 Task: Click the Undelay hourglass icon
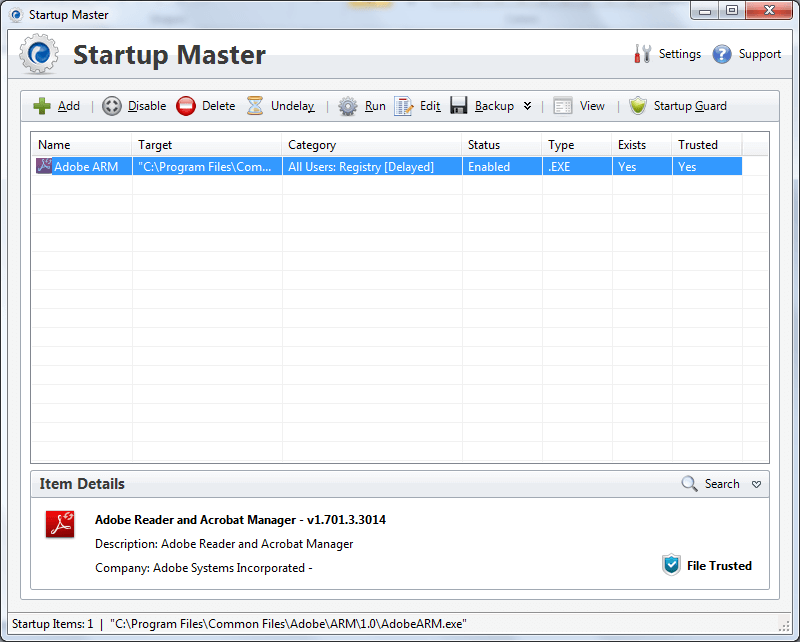click(x=255, y=106)
